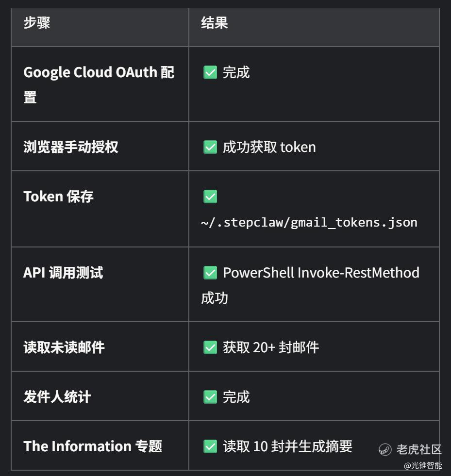Click the PowerShell Invoke-RestMethod result text
Viewport: 451px width, 476px height.
(x=321, y=273)
